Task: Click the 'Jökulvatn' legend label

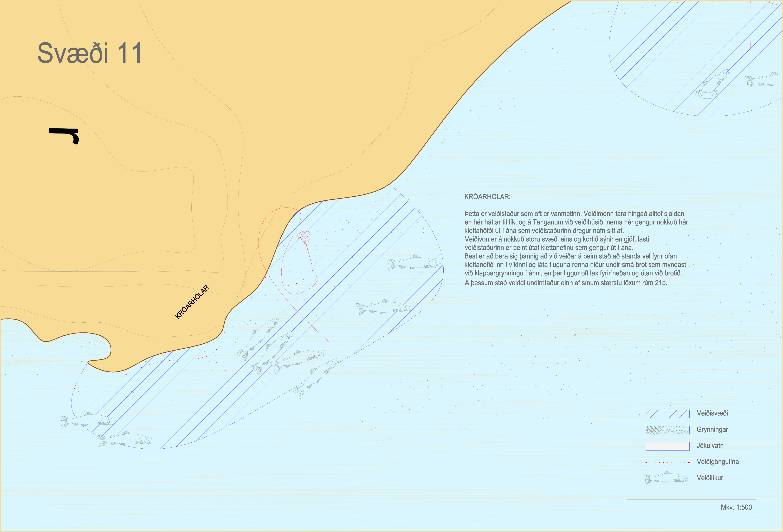Action: click(x=710, y=445)
